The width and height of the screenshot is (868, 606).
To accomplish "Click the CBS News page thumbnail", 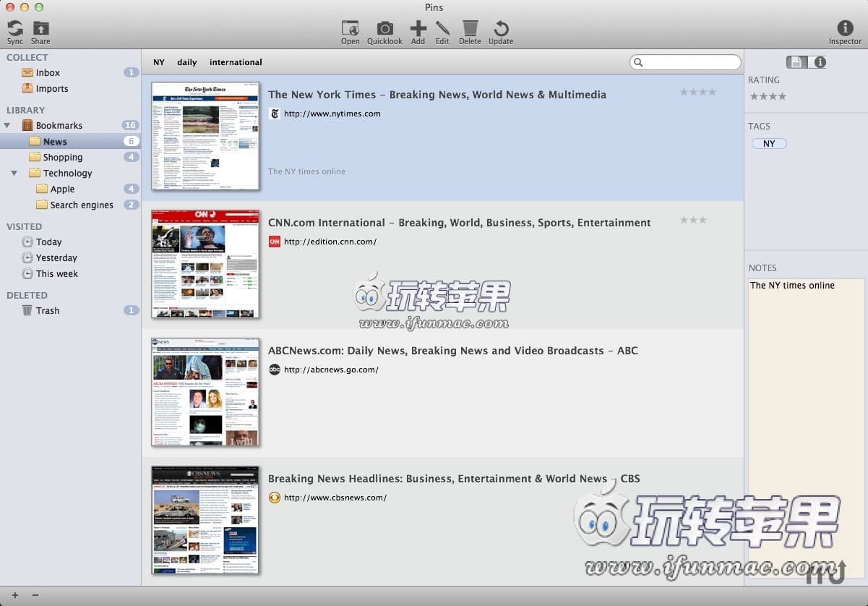I will click(x=205, y=520).
